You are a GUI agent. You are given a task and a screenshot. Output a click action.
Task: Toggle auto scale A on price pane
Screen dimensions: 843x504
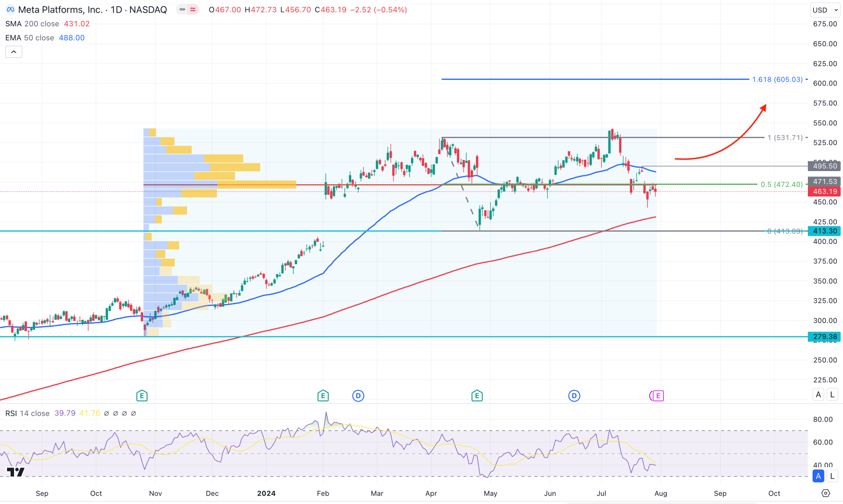click(x=818, y=395)
